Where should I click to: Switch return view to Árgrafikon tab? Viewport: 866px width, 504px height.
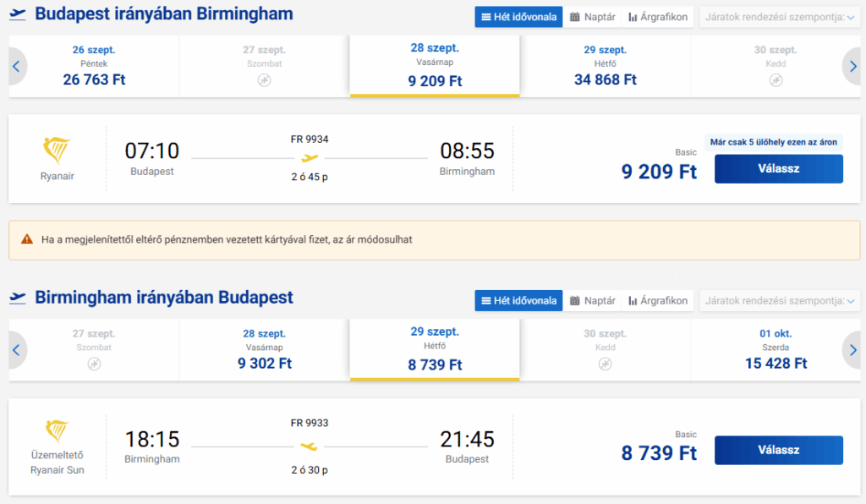click(x=658, y=301)
